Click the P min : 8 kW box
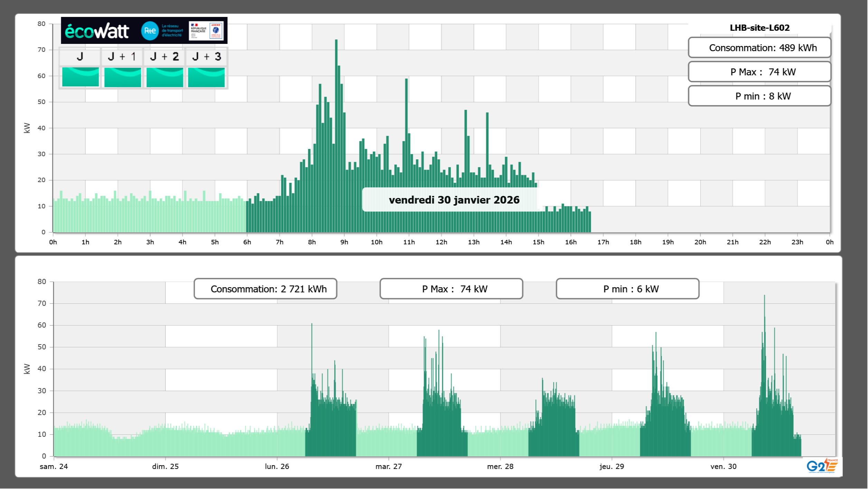This screenshot has width=868, height=489. tap(759, 96)
